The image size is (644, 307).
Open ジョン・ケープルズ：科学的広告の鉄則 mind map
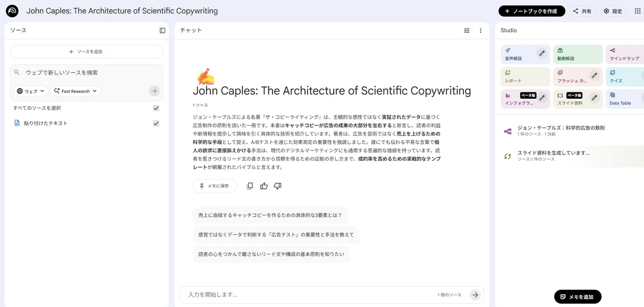(x=571, y=130)
